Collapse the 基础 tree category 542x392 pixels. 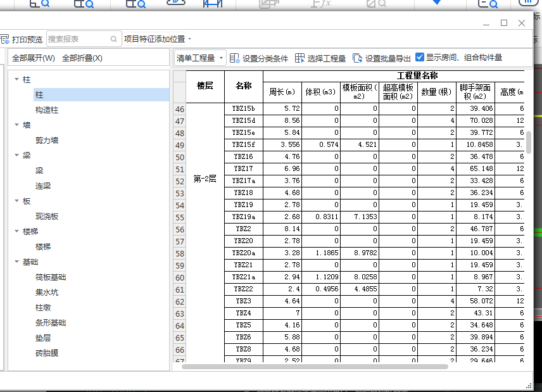click(16, 262)
